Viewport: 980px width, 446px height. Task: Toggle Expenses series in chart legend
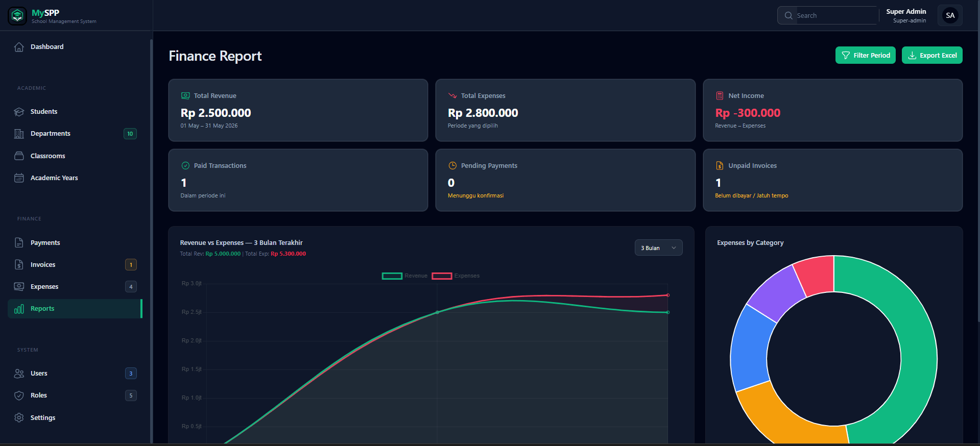(x=456, y=276)
